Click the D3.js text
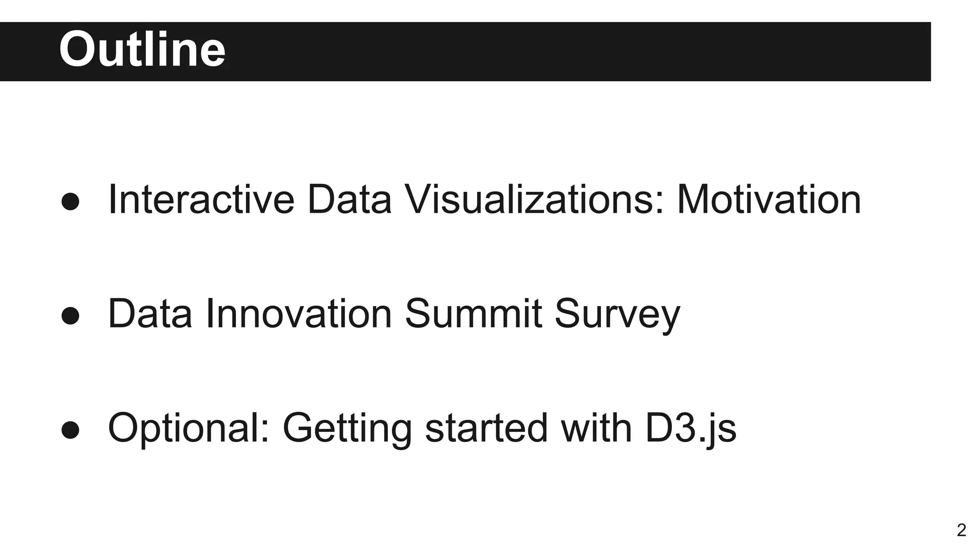The image size is (980, 551). pyautogui.click(x=690, y=429)
